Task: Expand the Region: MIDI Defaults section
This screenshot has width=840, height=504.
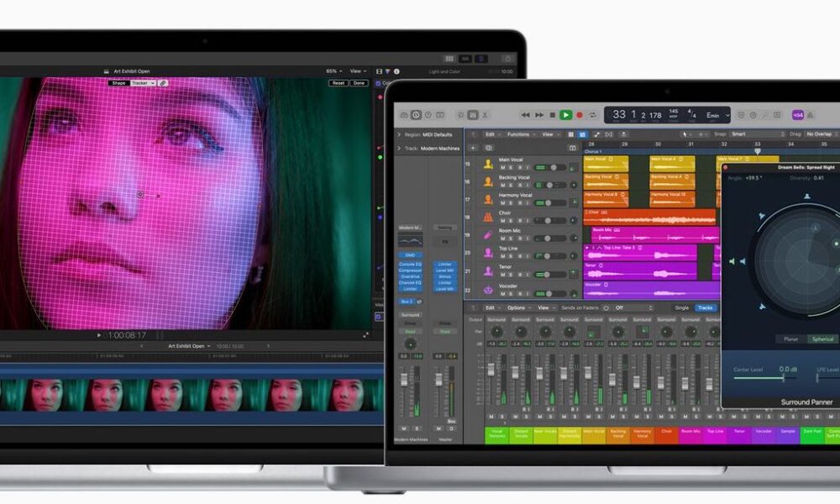Action: [x=399, y=134]
